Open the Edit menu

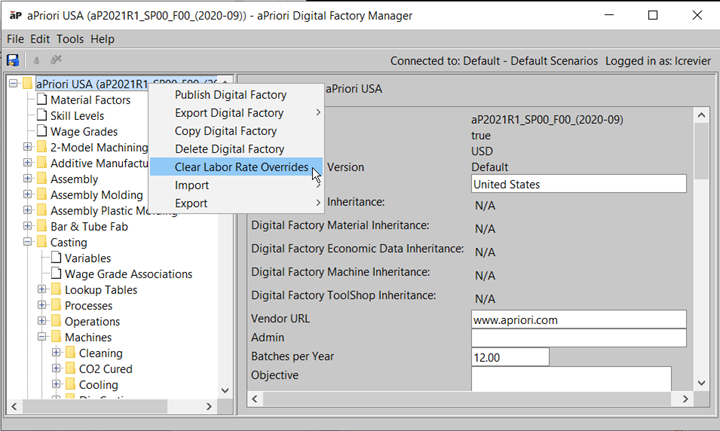pyautogui.click(x=40, y=39)
